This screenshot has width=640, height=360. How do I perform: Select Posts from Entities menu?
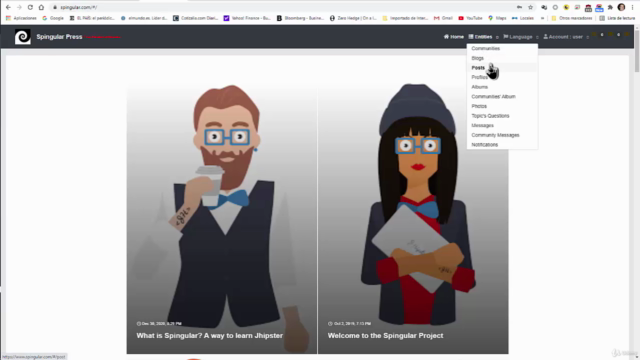coord(478,68)
